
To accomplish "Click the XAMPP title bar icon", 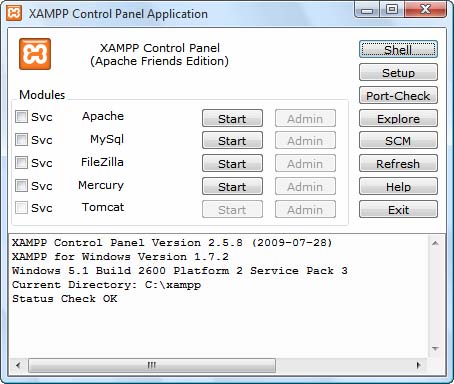I will pyautogui.click(x=14, y=13).
